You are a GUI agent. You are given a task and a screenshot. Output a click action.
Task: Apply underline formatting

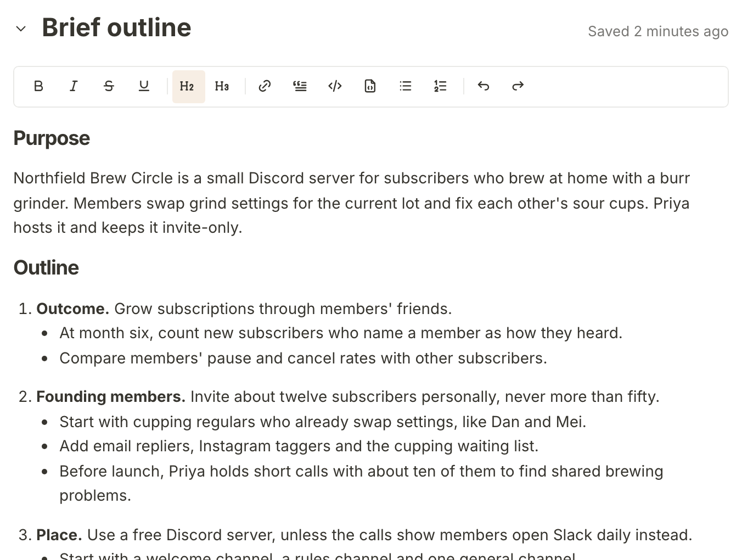tap(144, 86)
